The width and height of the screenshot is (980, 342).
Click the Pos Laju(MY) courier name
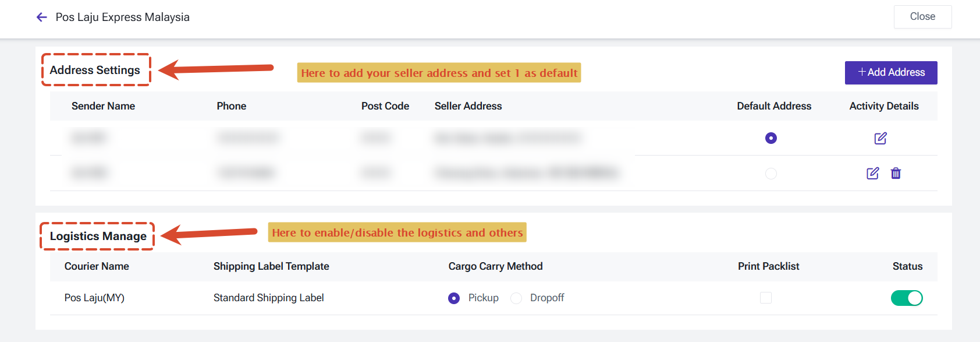(x=94, y=298)
